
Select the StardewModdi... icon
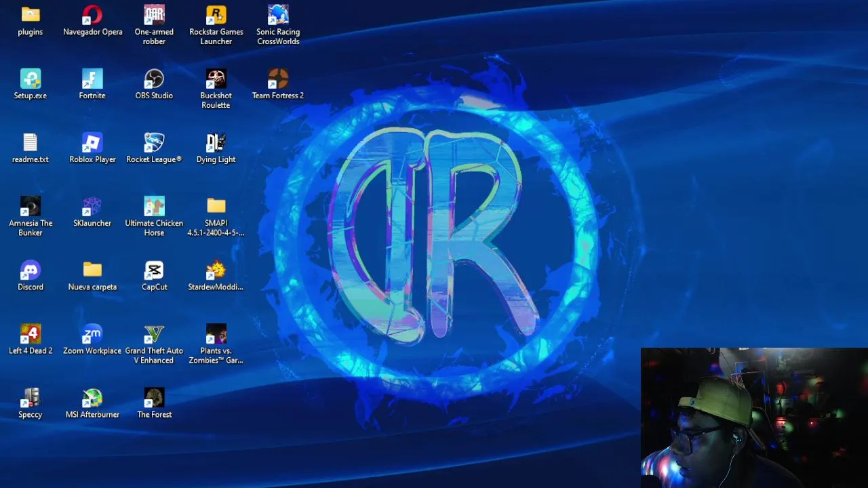tap(216, 270)
